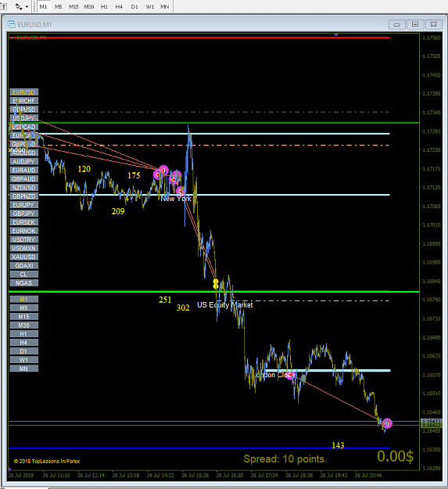Select the GDAXI index button
The image size is (448, 489).
click(24, 266)
